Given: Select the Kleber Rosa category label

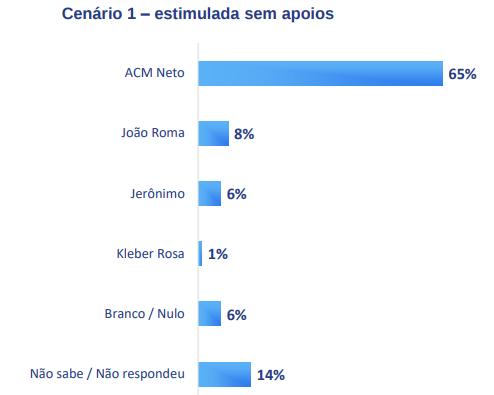Looking at the screenshot, I should click(150, 254).
